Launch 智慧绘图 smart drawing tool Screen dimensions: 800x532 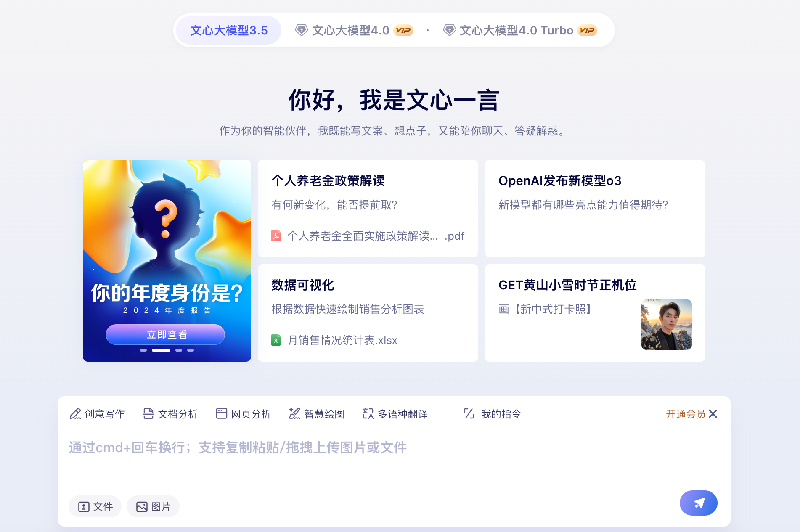[x=316, y=414]
